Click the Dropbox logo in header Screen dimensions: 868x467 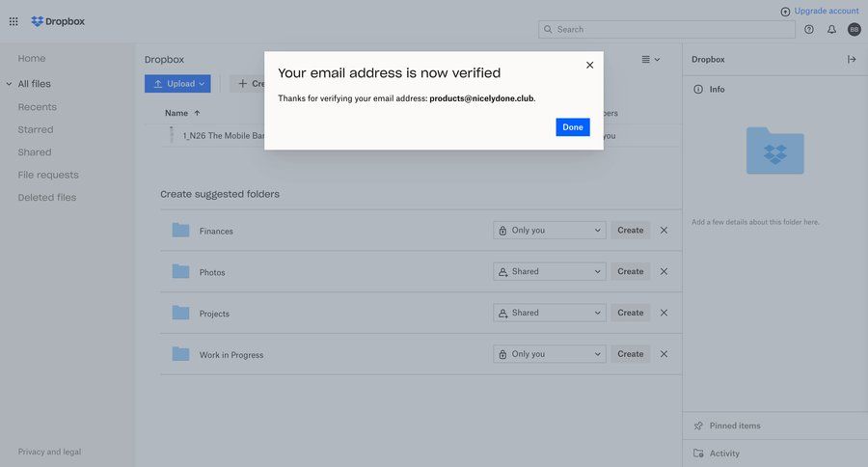tap(58, 21)
